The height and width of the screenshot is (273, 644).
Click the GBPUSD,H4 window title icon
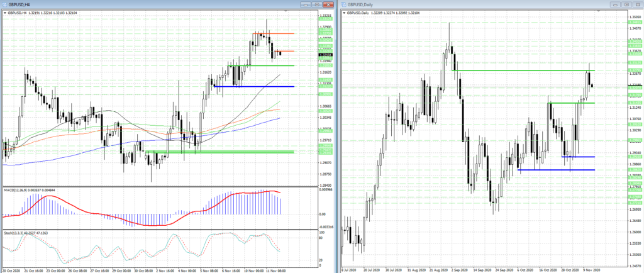pyautogui.click(x=5, y=4)
